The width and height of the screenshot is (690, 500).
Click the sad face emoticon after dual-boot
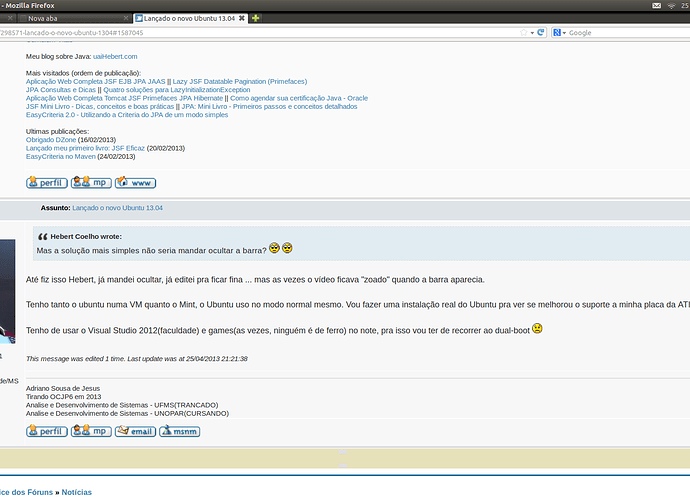pos(537,328)
